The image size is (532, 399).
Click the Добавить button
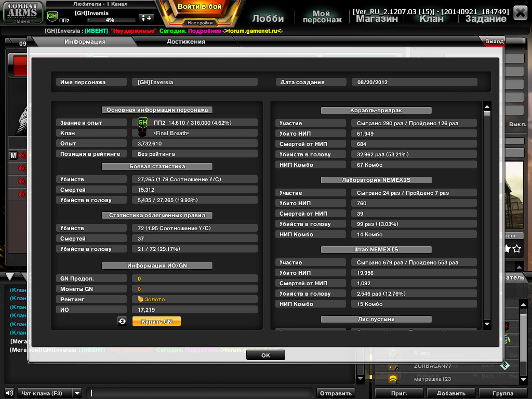[451, 393]
